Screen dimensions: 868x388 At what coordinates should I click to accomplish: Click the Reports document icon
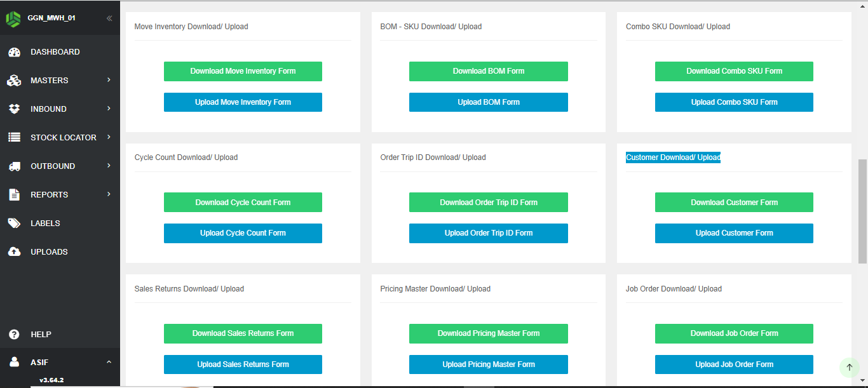pyautogui.click(x=14, y=195)
